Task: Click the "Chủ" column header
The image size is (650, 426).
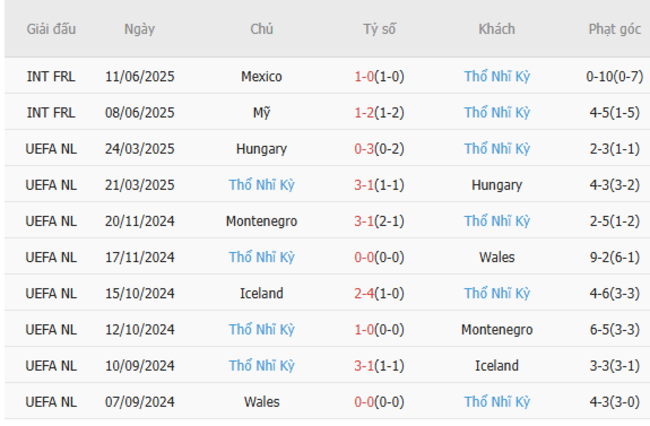Action: [262, 29]
